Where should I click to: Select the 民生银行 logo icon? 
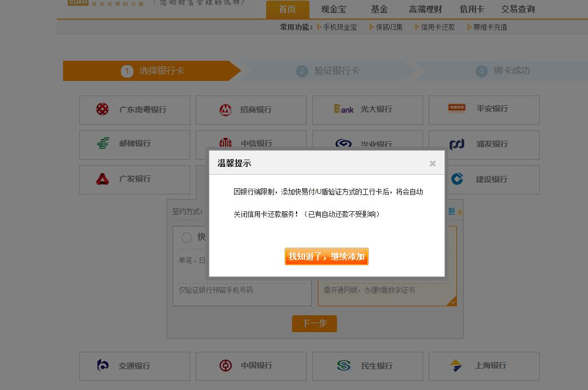click(x=344, y=366)
